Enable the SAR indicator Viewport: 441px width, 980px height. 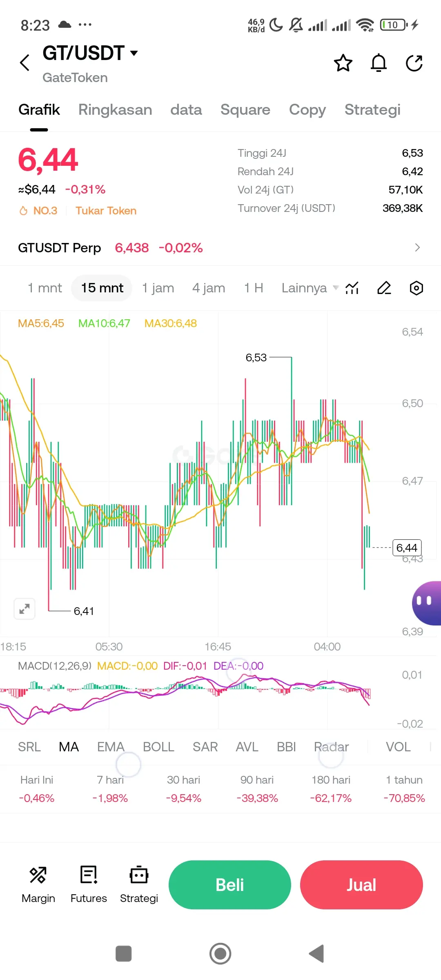click(205, 747)
